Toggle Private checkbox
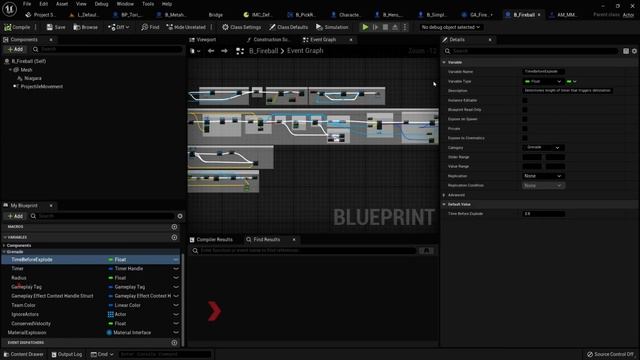 (x=525, y=129)
